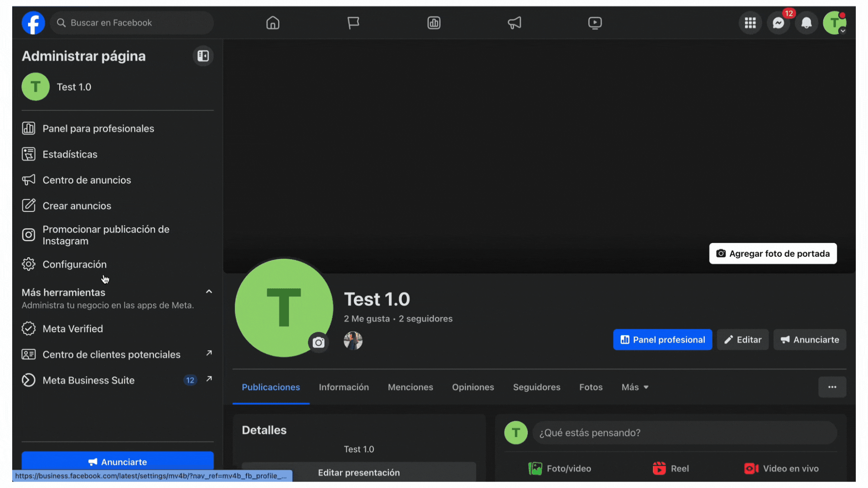
Task: Expand the Más tab dropdown
Action: click(635, 387)
